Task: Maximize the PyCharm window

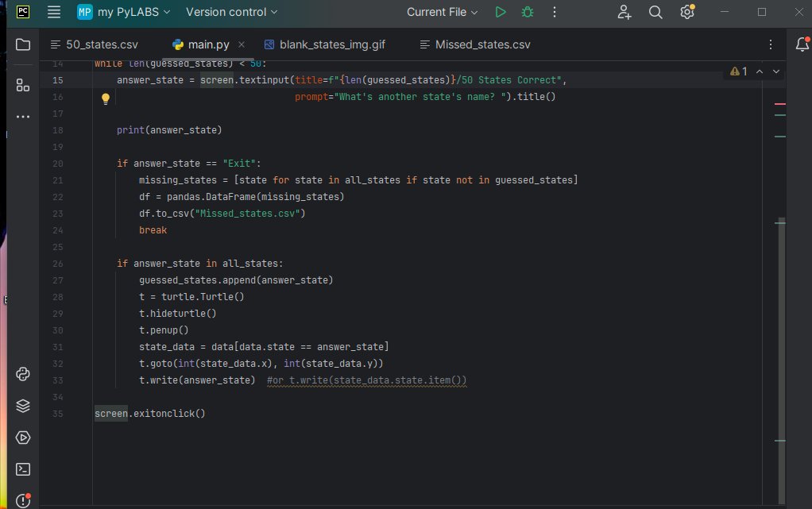Action: 762,12
